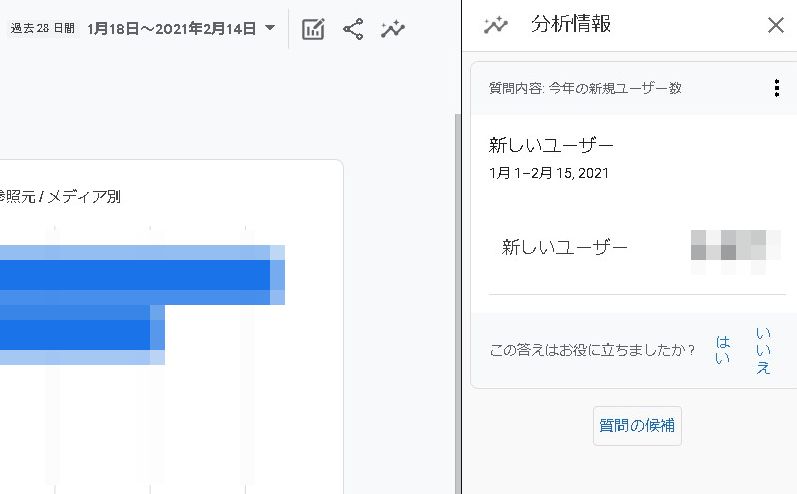Open the customize report chart icon

pos(313,29)
